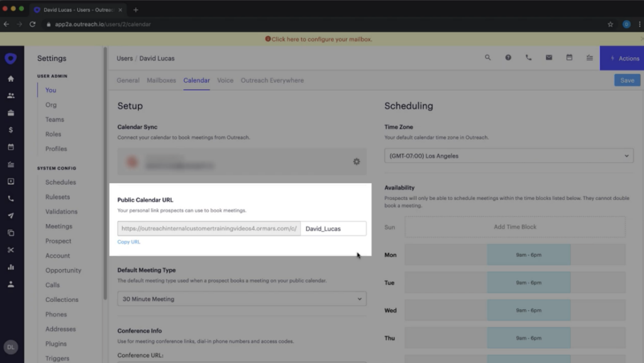The height and width of the screenshot is (363, 644).
Task: Switch to the Mailboxes tab
Action: coord(162,81)
